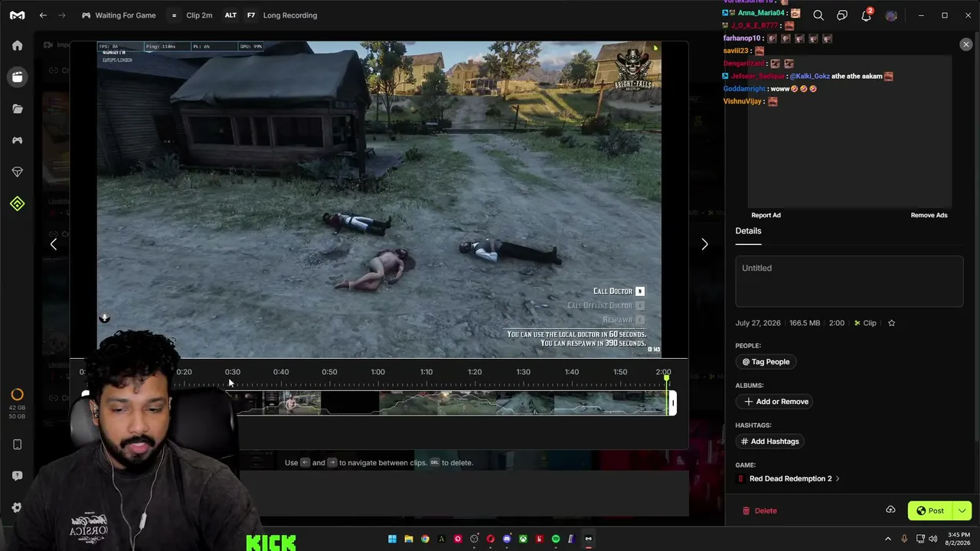Click the video preview of the clip
Screen dimensions: 980x551
tap(379, 200)
